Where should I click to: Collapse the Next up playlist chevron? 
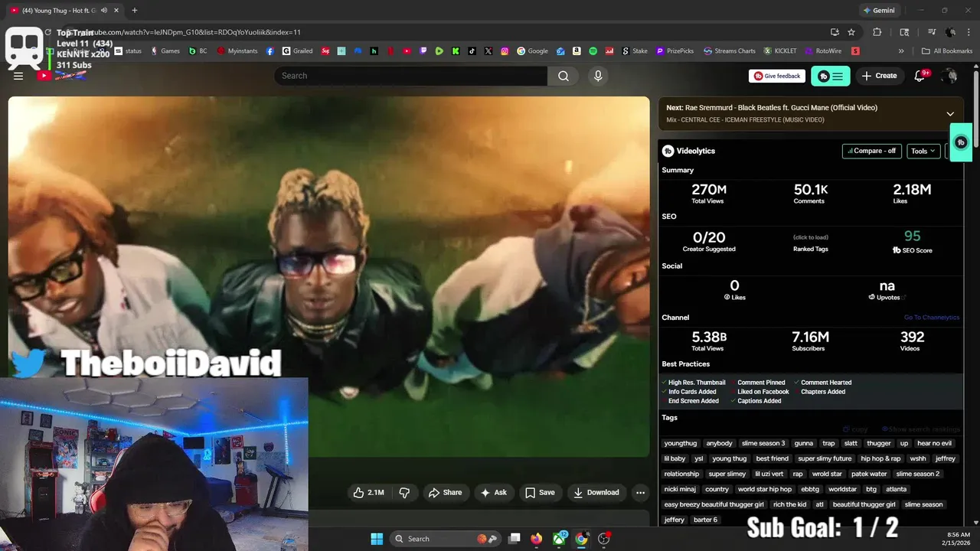950,114
